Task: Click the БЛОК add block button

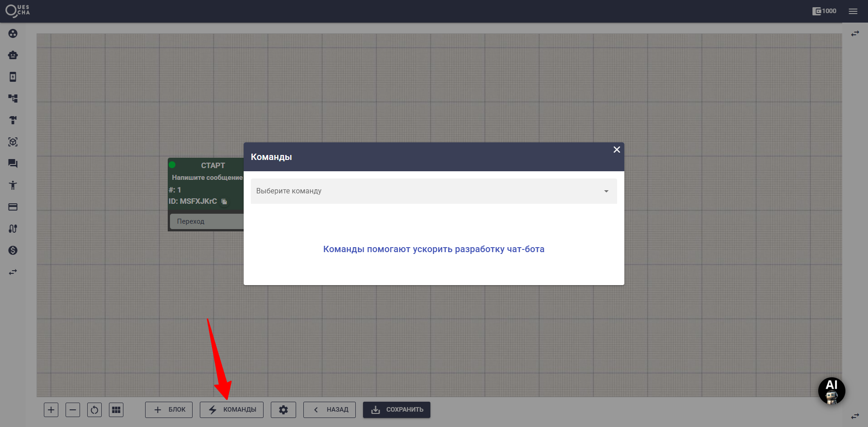Action: [169, 410]
